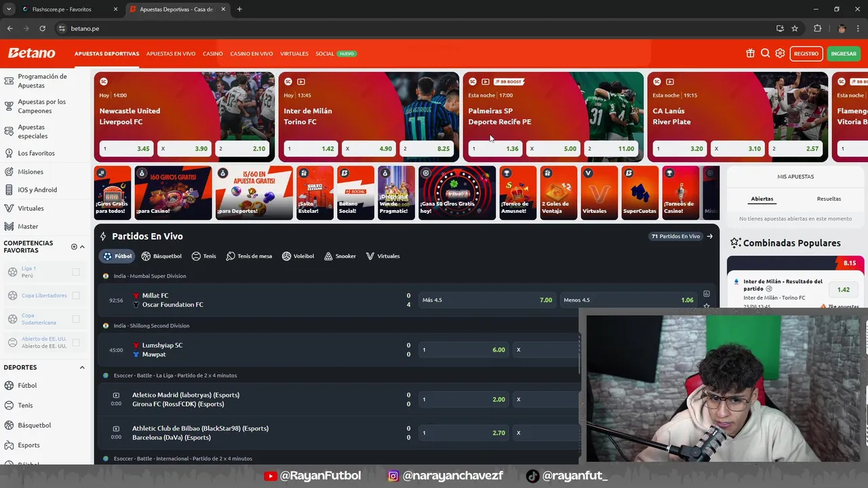Select the Virtuales live filter tab
The height and width of the screenshot is (488, 868).
pos(382,256)
